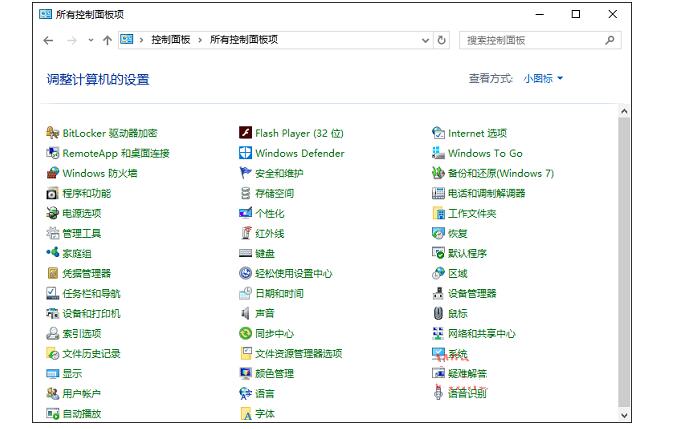Click the search magnifier icon
This screenshot has height=429, width=676.
tap(610, 40)
